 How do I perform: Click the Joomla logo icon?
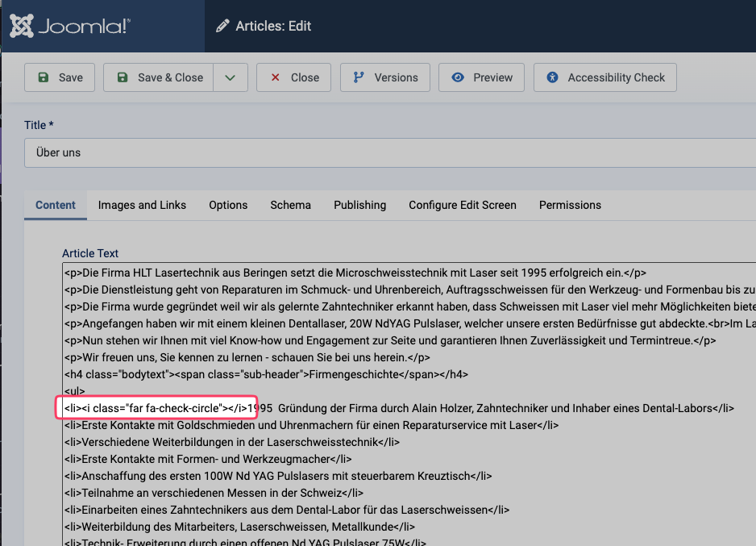(x=22, y=26)
